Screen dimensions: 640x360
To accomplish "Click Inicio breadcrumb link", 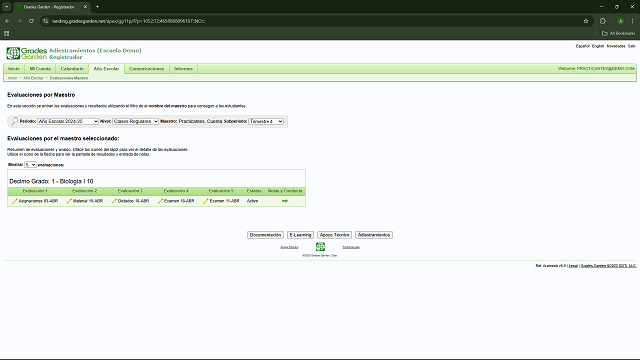I will coord(13,78).
